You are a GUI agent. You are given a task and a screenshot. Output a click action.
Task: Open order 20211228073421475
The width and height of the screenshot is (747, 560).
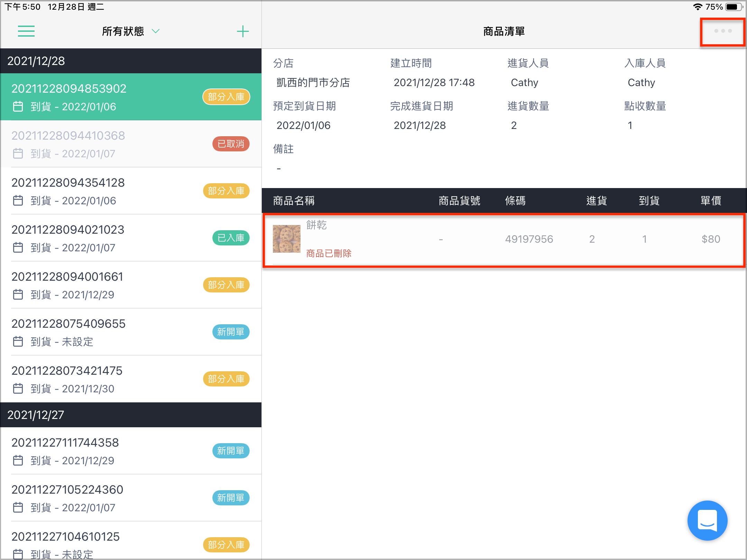[131, 379]
